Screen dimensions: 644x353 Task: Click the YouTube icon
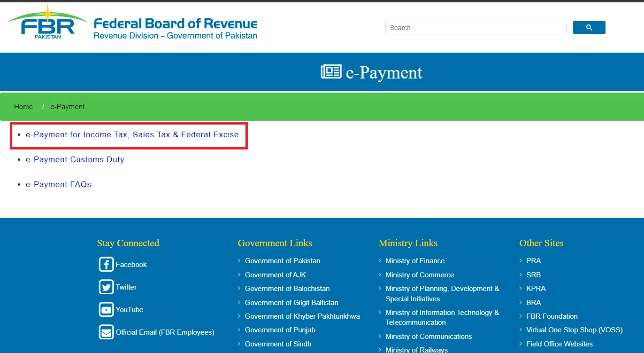[x=107, y=309]
